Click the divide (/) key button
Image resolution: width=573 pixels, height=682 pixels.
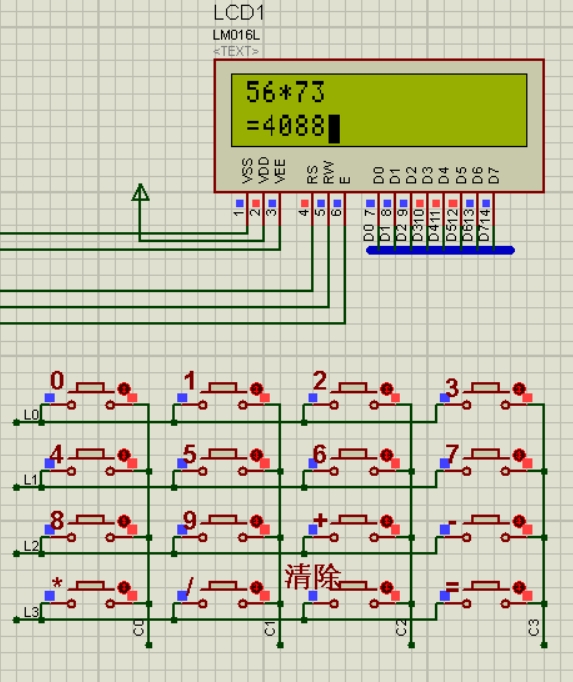[x=223, y=586]
